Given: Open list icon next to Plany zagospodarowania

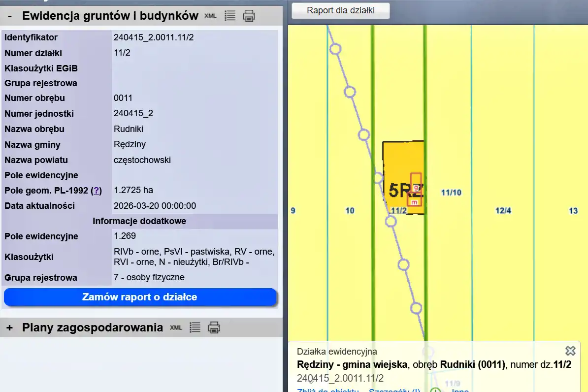Looking at the screenshot, I should pyautogui.click(x=195, y=327).
